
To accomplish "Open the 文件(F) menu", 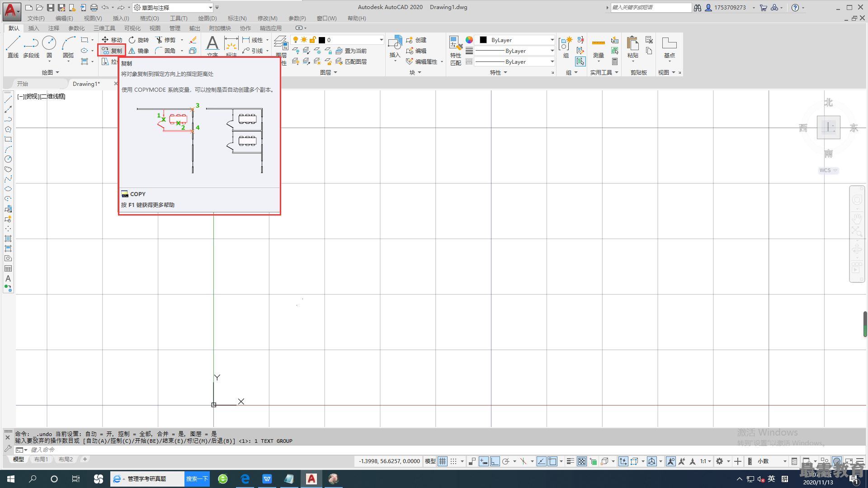I will point(36,19).
